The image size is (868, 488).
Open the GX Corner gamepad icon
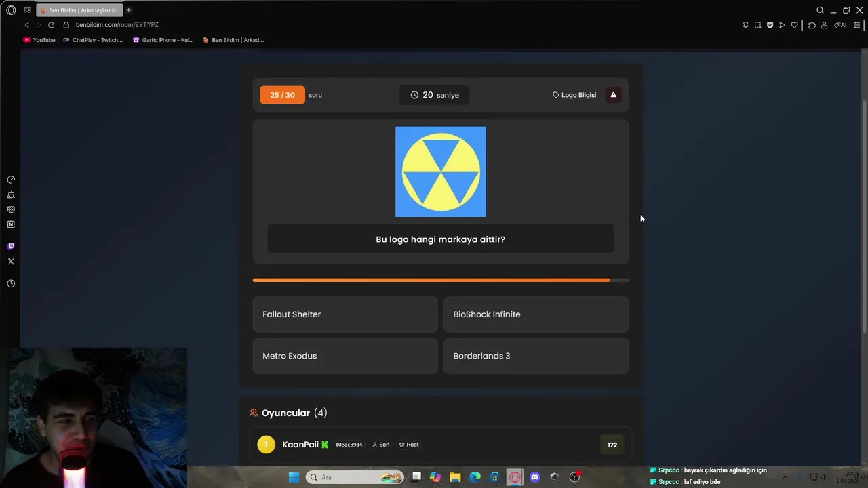(27, 10)
